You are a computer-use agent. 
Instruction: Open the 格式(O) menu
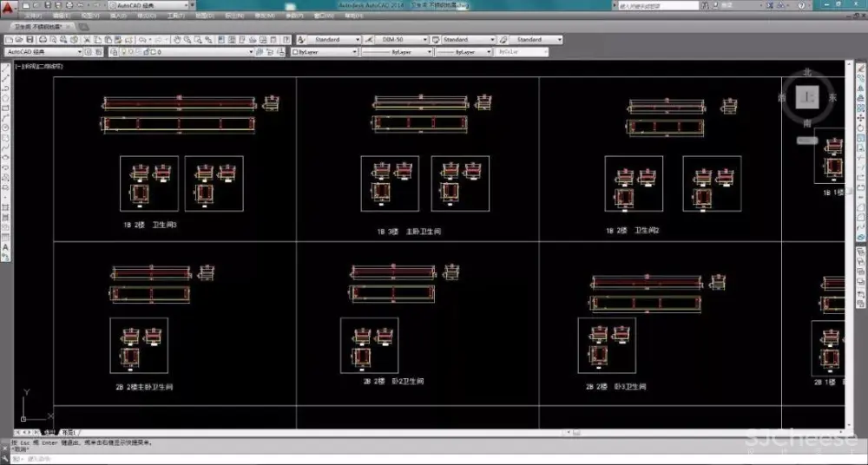point(147,16)
